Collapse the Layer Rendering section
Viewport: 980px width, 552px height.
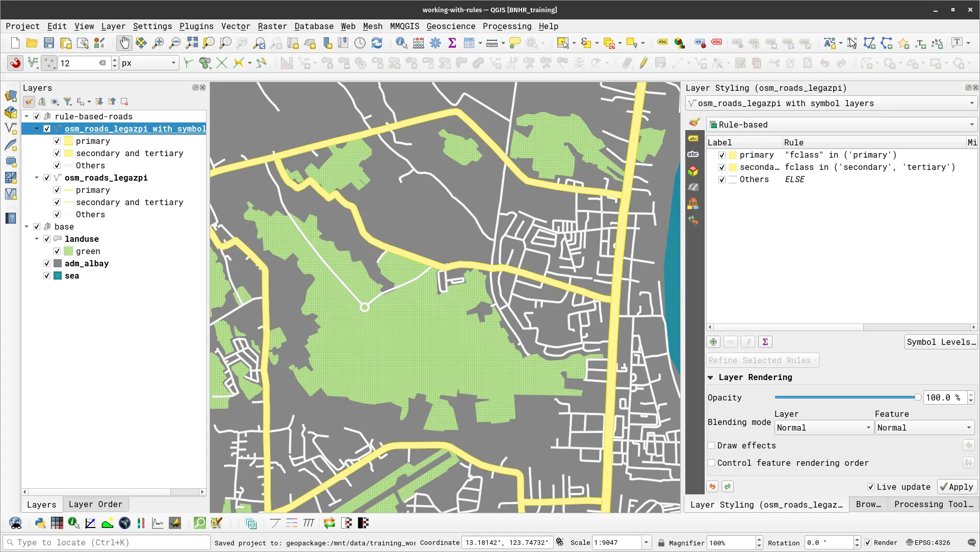[710, 378]
